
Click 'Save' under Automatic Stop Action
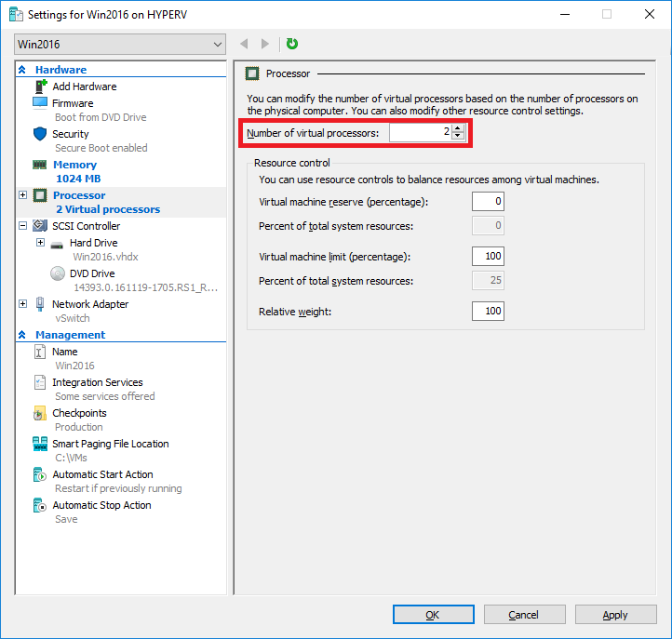pos(66,520)
